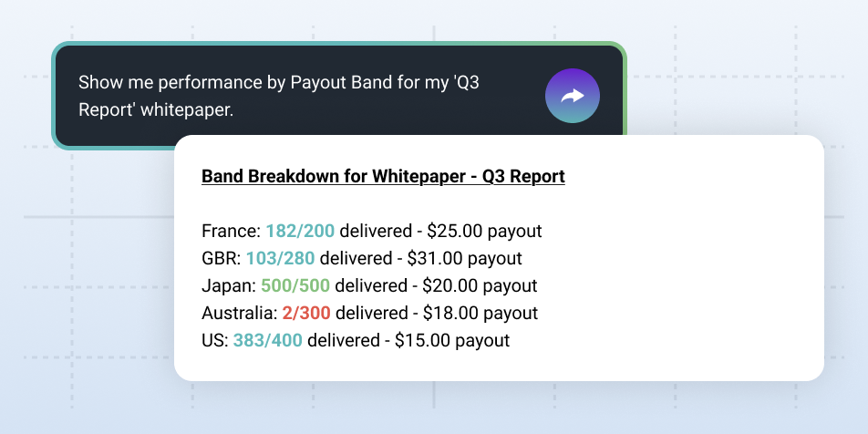Select the US row label
This screenshot has width=868, height=434.
(x=214, y=341)
